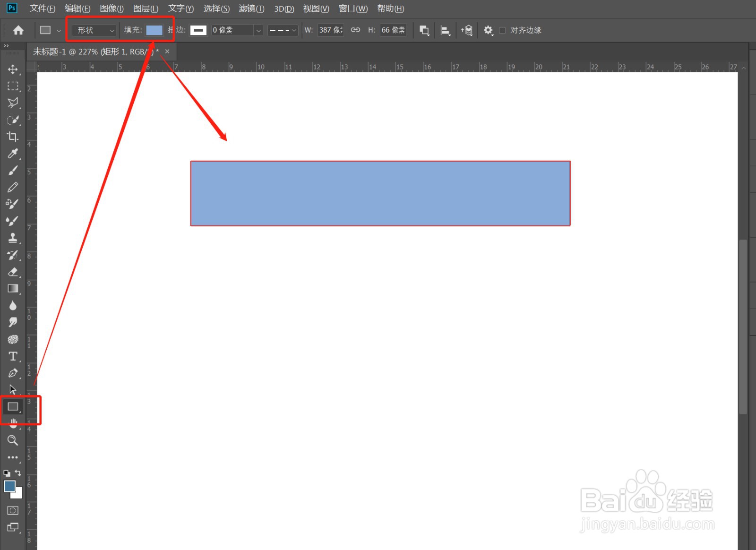
Task: Open the 编辑 menu
Action: click(x=77, y=9)
